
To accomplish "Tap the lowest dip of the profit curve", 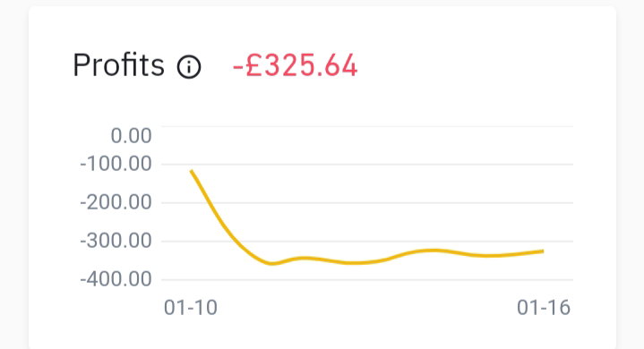I will pos(272,263).
